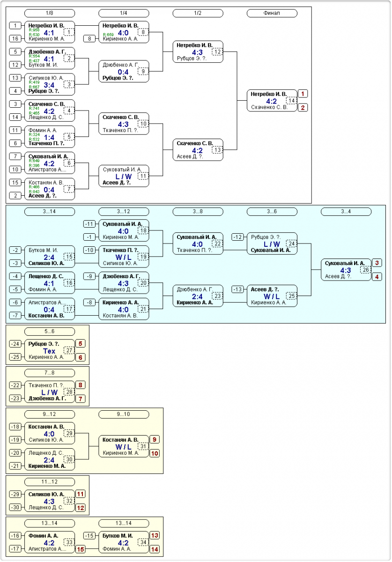Click the rating "R:843"
392x562 pixels.
pos(34,192)
